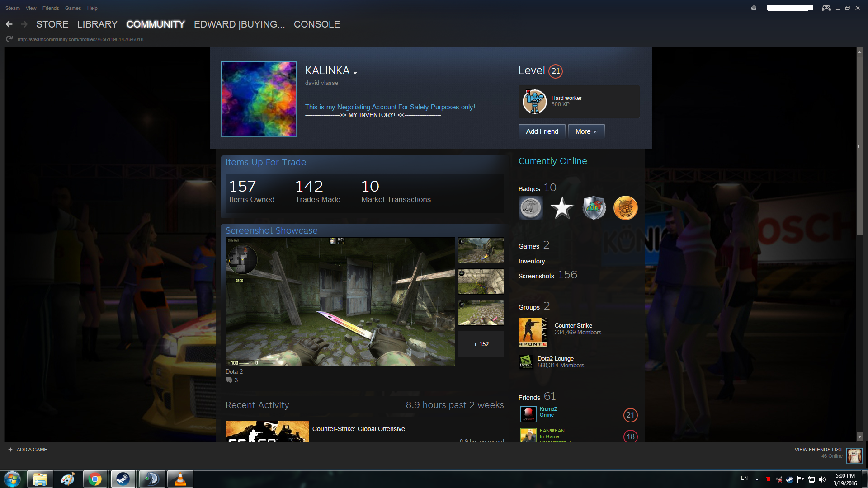Image resolution: width=868 pixels, height=488 pixels.
Task: Click the Steam tray icon
Action: point(789,479)
